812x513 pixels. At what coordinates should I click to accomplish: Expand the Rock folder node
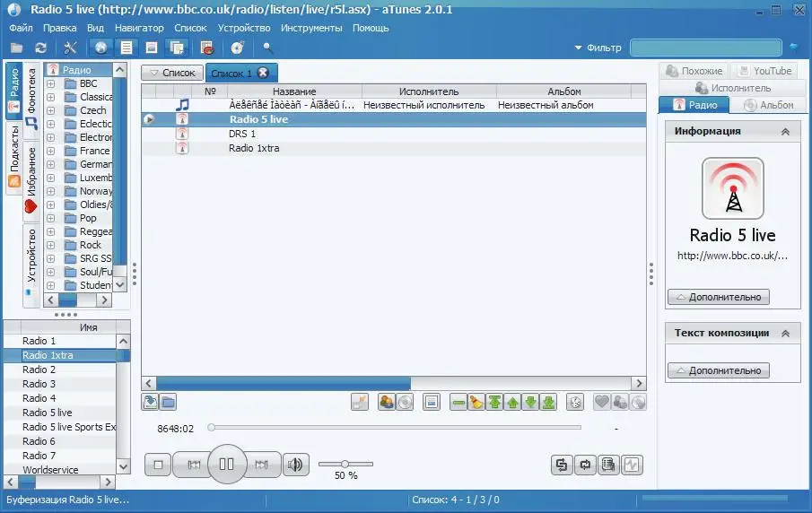(51, 245)
